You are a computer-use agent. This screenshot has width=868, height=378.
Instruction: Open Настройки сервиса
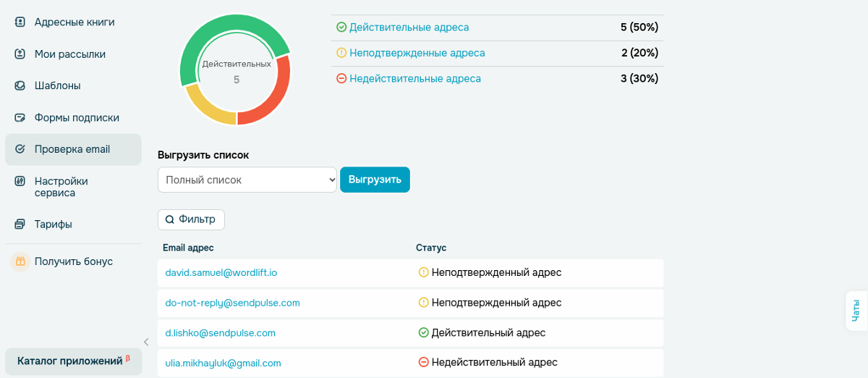(73, 187)
